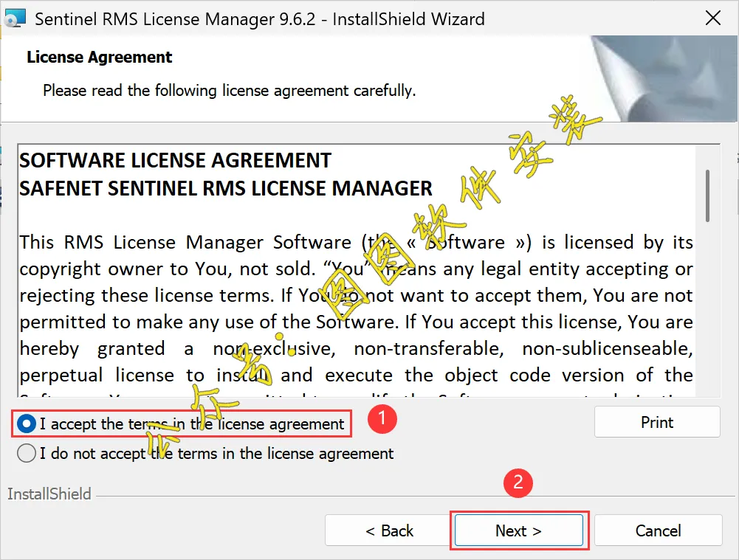This screenshot has height=560, width=739.
Task: Click the installer icon in title bar
Action: click(15, 19)
